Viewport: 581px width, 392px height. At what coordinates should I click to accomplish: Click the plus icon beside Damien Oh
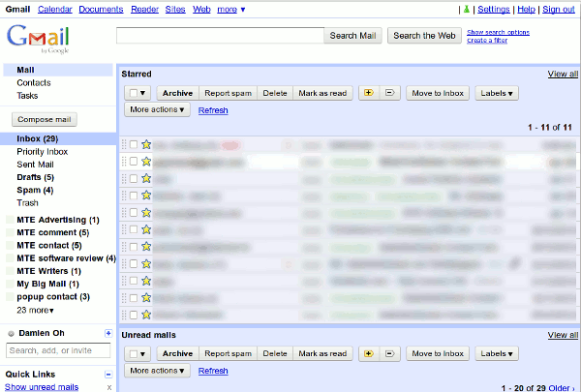108,333
